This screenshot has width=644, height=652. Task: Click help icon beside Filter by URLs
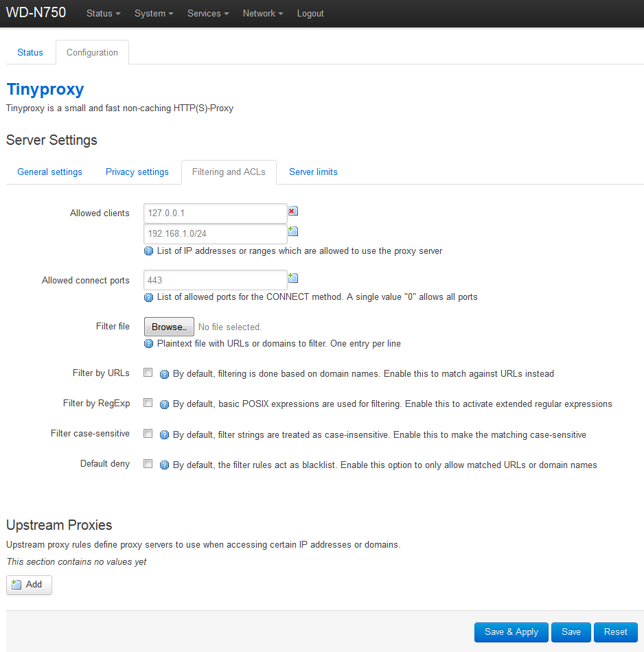164,374
